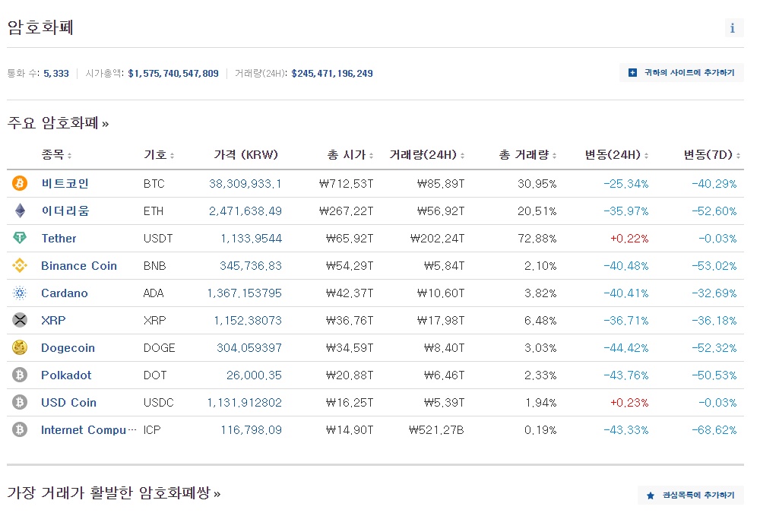Click Tether price 1,133.9544
The width and height of the screenshot is (760, 532).
(251, 239)
